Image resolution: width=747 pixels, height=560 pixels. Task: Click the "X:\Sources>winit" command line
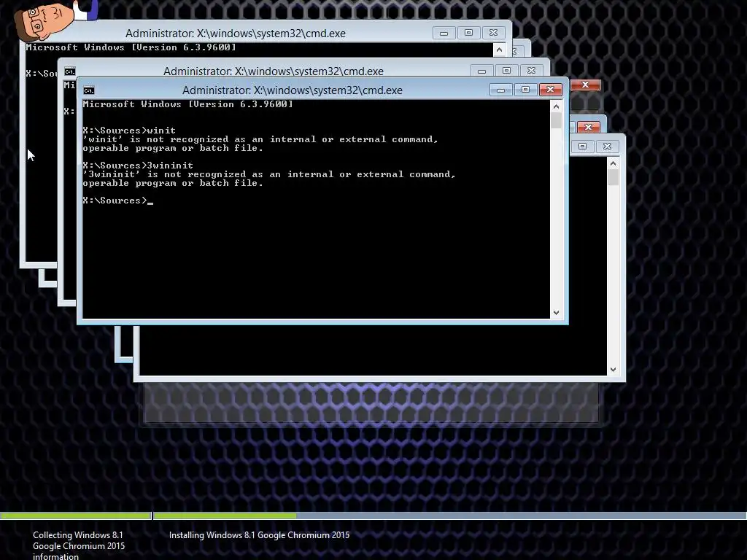[x=129, y=131]
